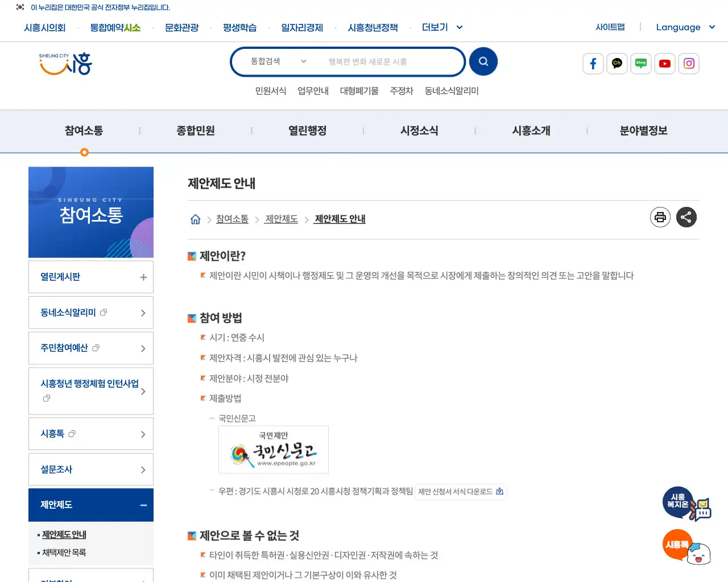
Task: Open 문화관광 top link
Action: [181, 27]
